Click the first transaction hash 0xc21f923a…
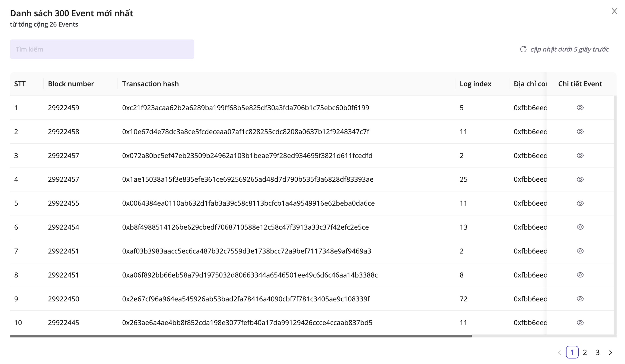The height and width of the screenshot is (364, 625). coord(245,108)
